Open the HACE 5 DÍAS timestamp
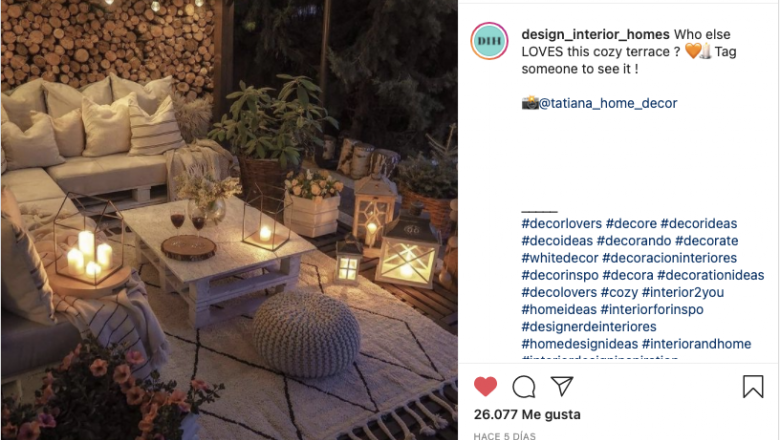Screen dimensions: 780x440 504,436
